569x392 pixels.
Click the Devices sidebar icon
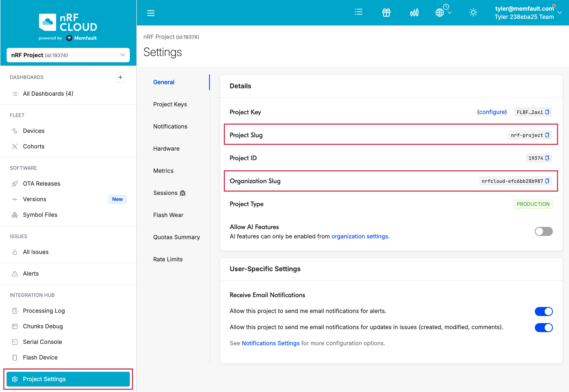click(15, 131)
